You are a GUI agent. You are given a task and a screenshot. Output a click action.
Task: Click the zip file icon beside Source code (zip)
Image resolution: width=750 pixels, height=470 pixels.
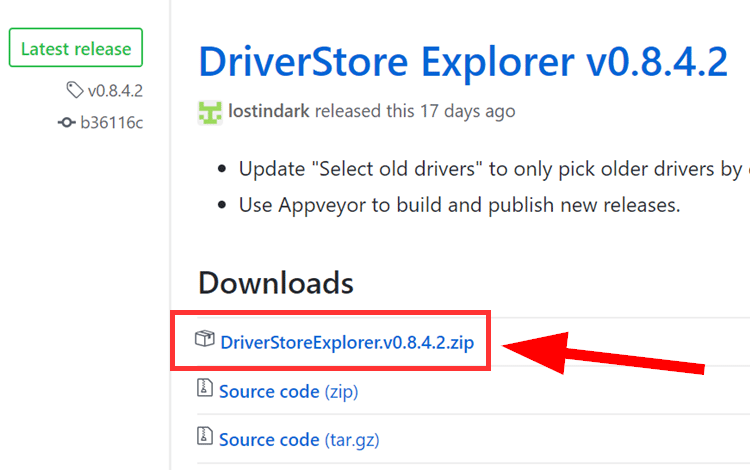(205, 387)
